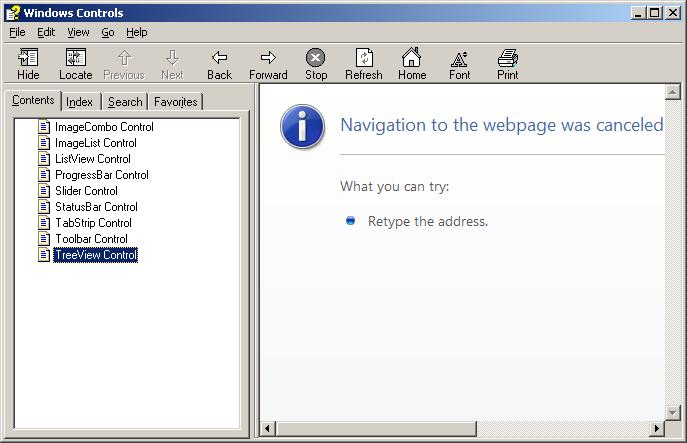Open the Edit menu
687x443 pixels.
click(46, 32)
